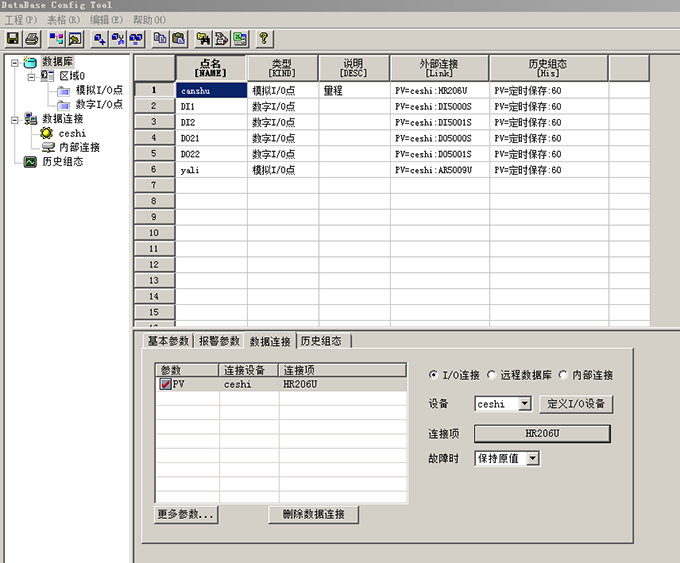Open the 故障时 保持原值 dropdown
680x563 pixels.
(x=532, y=458)
